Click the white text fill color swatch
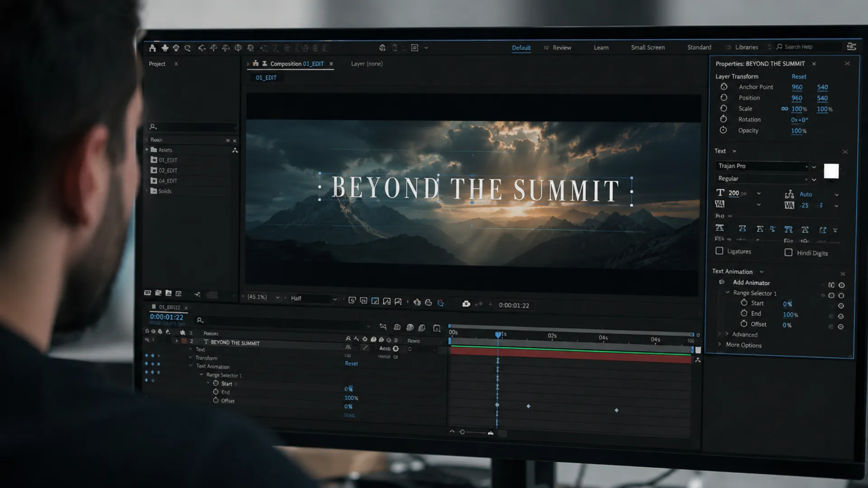The height and width of the screenshot is (488, 868). [831, 171]
